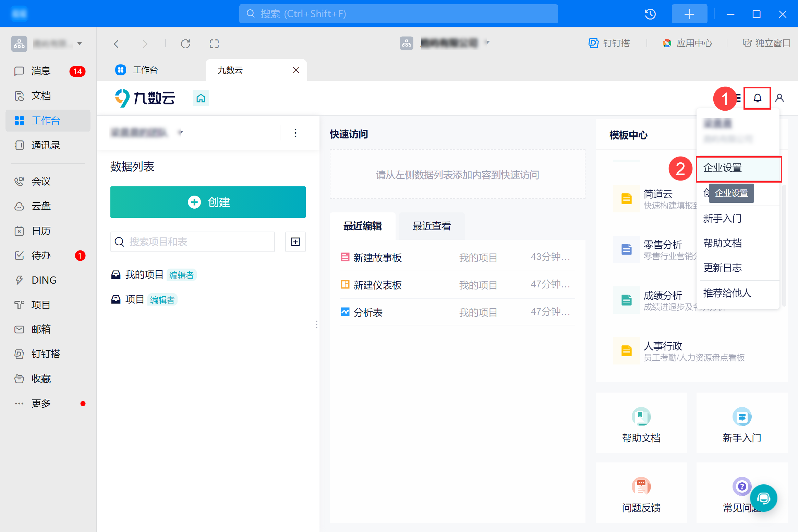Click the add folder icon beside search
This screenshot has height=532, width=798.
[x=295, y=242]
